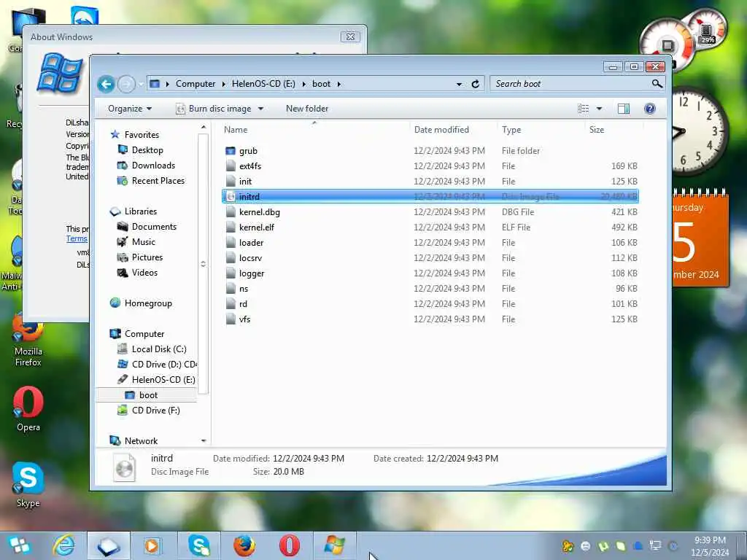Click HelenOS-CD (E:) in address breadcrumb

click(x=263, y=84)
